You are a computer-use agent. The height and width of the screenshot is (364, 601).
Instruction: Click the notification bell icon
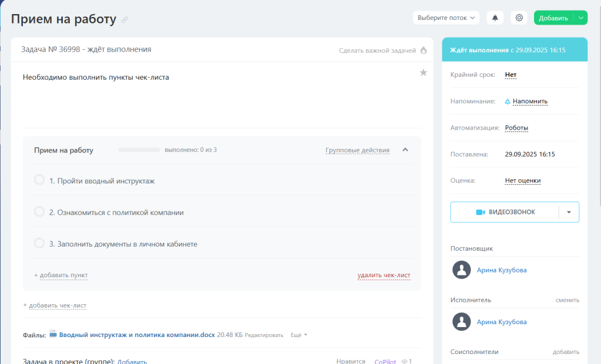coord(495,18)
